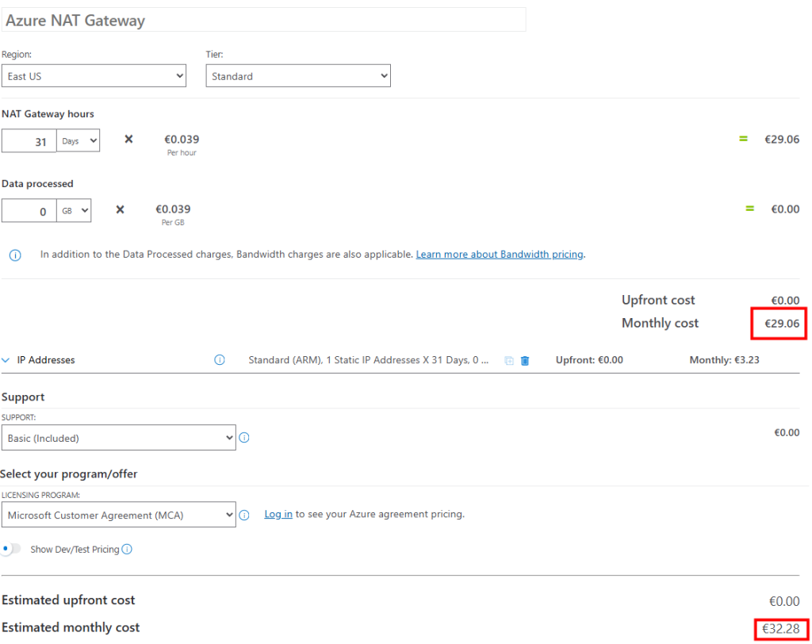
Task: Click the NAT Gateway hours heading
Action: pos(48,114)
